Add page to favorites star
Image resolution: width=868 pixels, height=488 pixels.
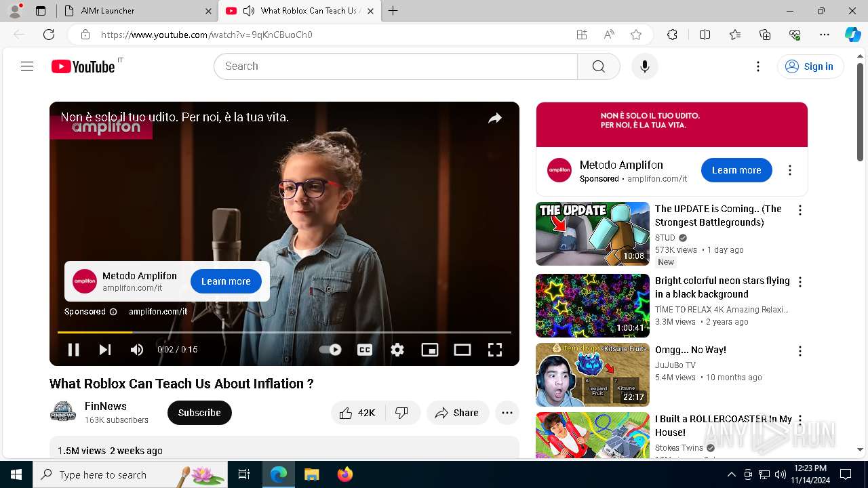click(635, 35)
